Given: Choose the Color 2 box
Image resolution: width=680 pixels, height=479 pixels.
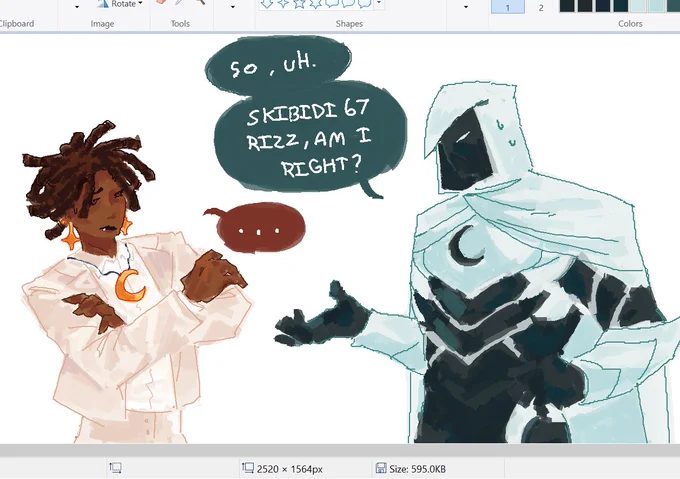Looking at the screenshot, I should 541,7.
